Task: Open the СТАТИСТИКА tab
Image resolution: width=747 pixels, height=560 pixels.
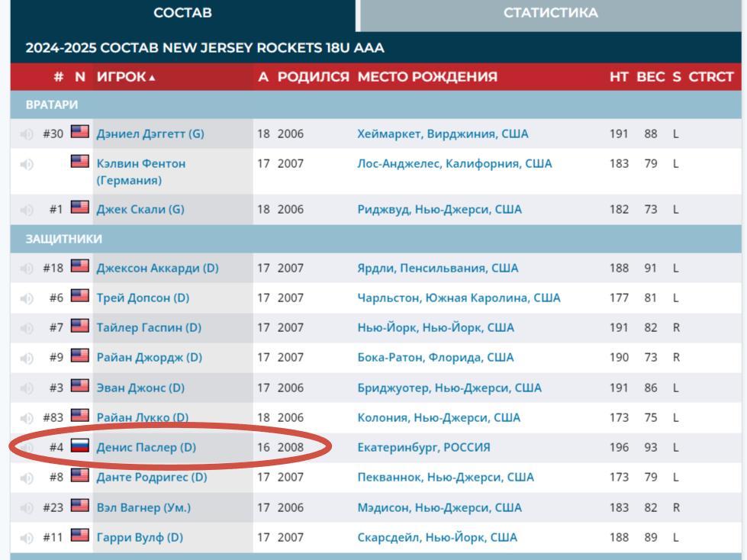Action: pos(551,13)
